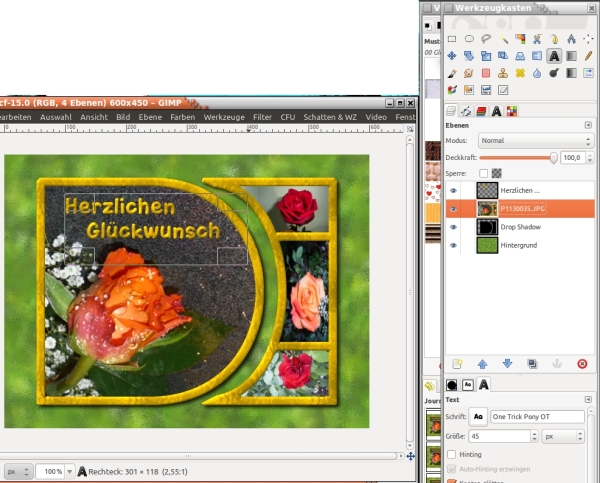
Task: Select the Scissors Select tool
Action: pos(537,39)
